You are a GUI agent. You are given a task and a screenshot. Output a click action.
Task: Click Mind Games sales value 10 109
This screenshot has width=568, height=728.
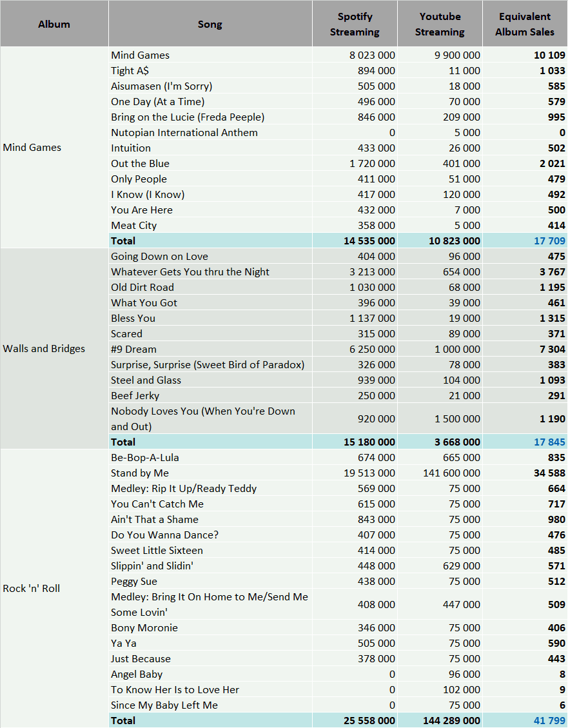525,55
